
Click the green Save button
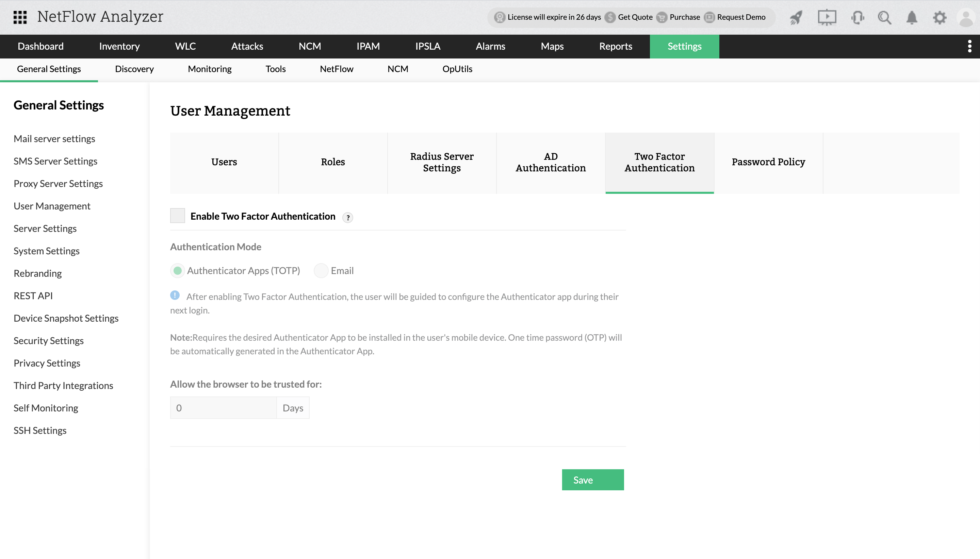(x=593, y=480)
